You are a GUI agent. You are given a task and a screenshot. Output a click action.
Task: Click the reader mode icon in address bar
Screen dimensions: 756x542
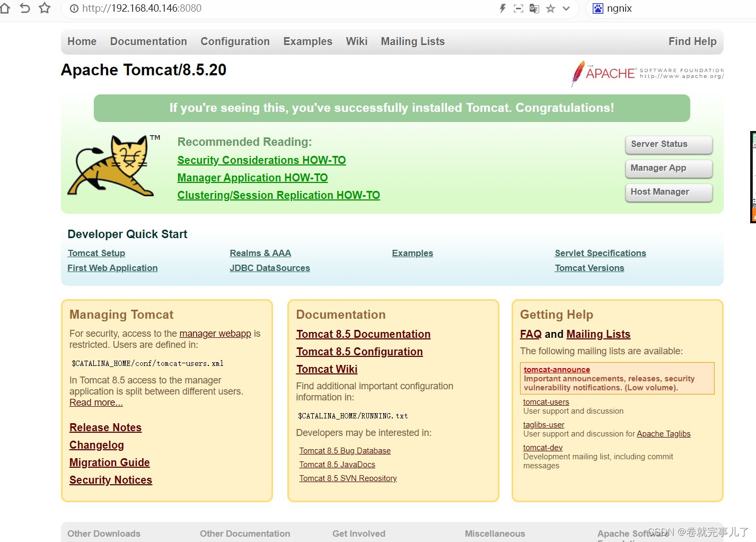point(518,8)
